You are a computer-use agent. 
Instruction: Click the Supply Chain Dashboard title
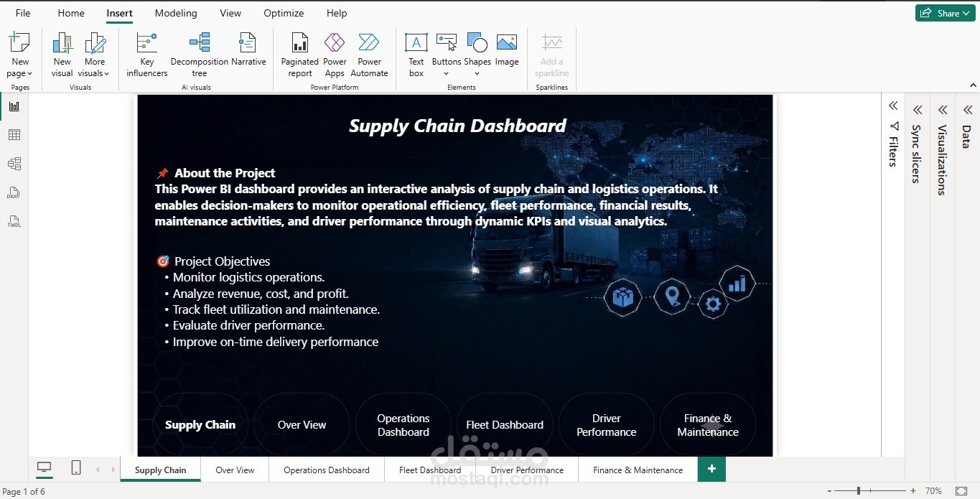tap(457, 126)
